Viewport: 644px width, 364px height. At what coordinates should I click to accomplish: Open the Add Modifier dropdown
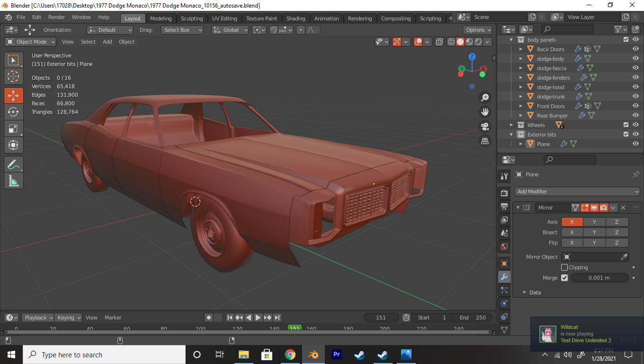[x=577, y=191]
